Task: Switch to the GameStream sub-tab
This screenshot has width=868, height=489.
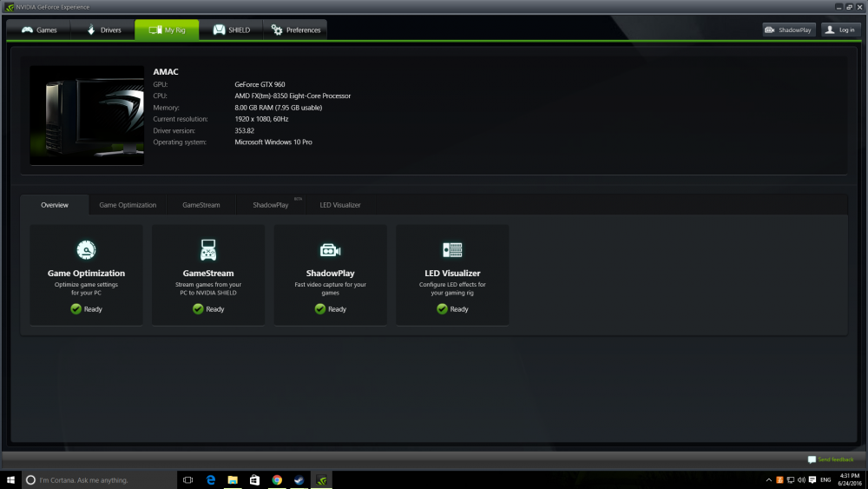Action: click(201, 205)
